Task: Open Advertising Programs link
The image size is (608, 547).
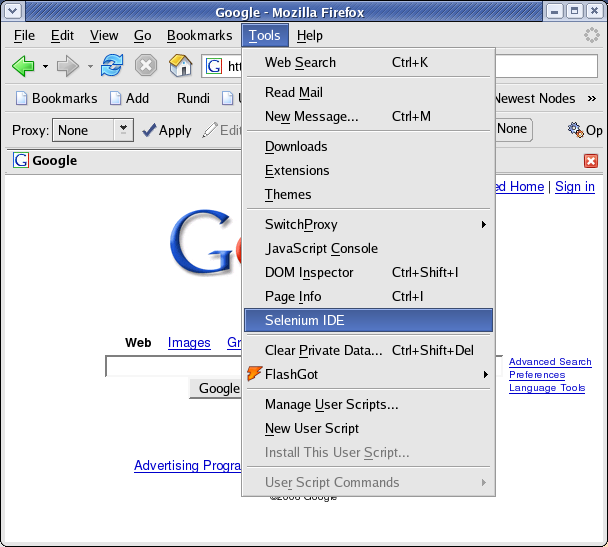Action: 188,466
